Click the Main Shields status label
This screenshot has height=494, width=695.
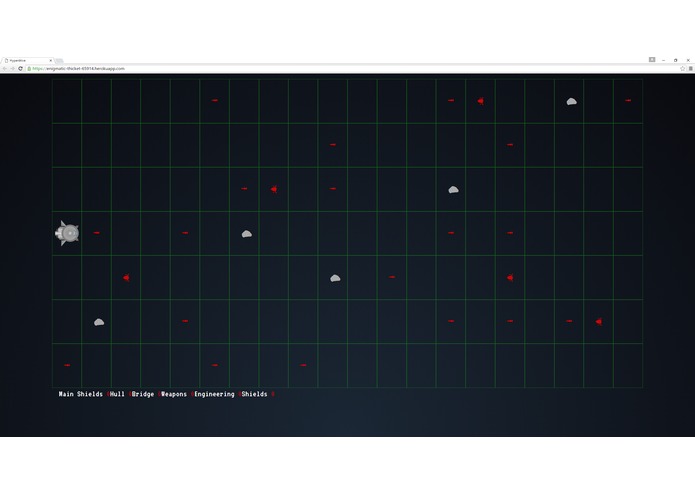click(x=81, y=394)
